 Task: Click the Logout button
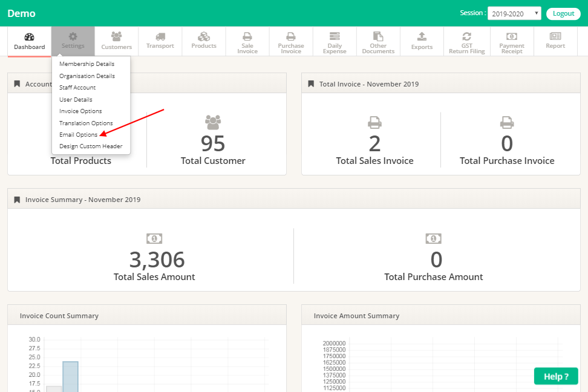[x=563, y=13]
